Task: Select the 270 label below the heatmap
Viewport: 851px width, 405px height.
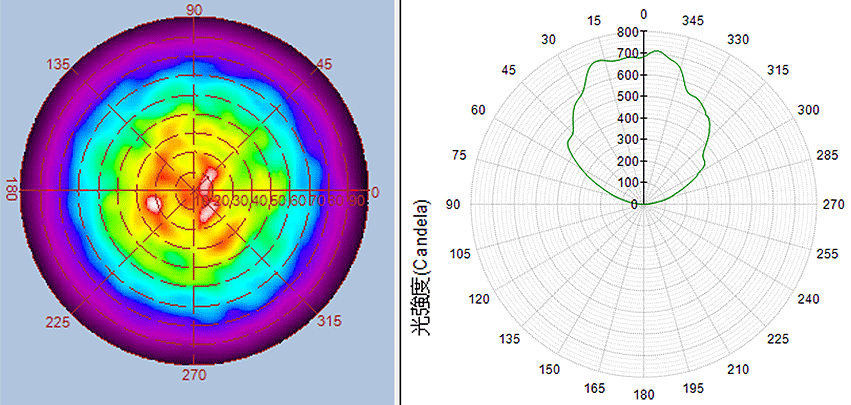Action: coord(193,375)
